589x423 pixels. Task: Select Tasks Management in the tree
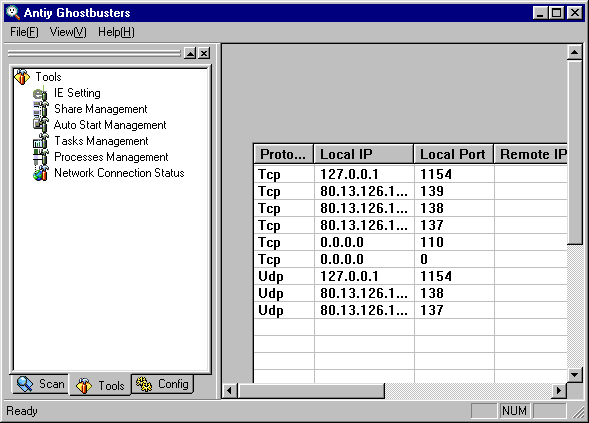pos(101,141)
